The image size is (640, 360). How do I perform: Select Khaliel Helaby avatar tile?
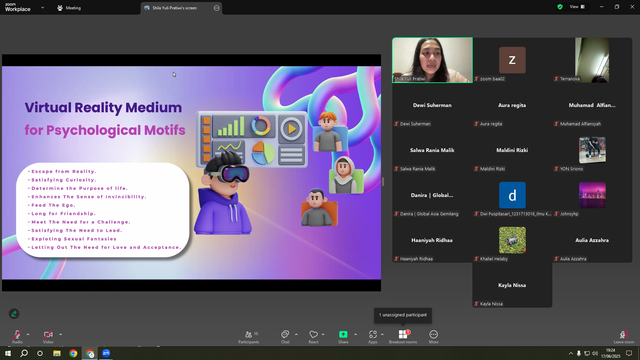[512, 240]
